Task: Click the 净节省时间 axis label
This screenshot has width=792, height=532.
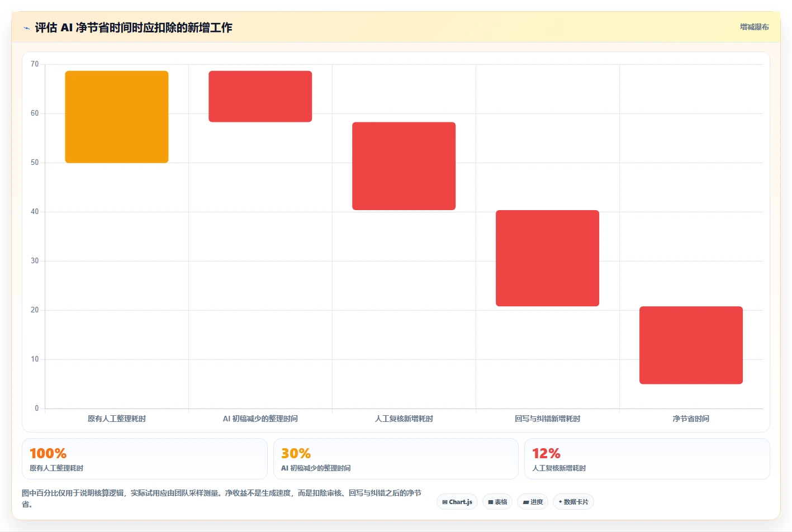Action: point(691,419)
